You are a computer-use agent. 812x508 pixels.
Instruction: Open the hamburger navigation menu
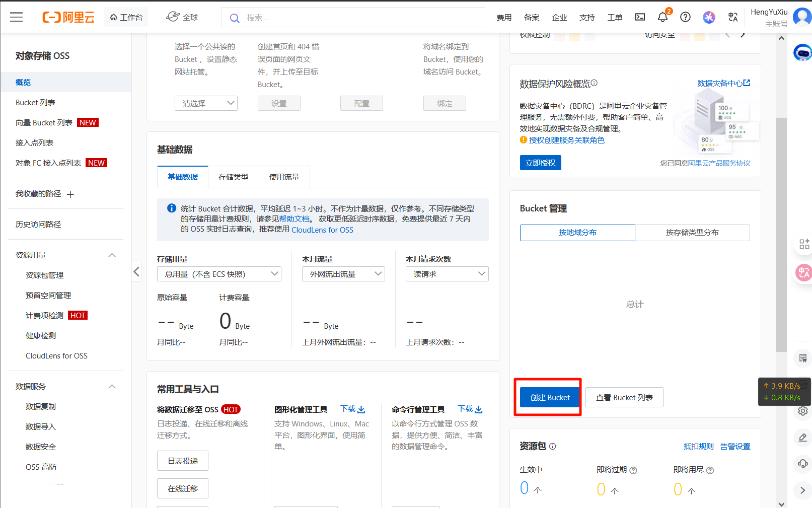click(x=17, y=18)
